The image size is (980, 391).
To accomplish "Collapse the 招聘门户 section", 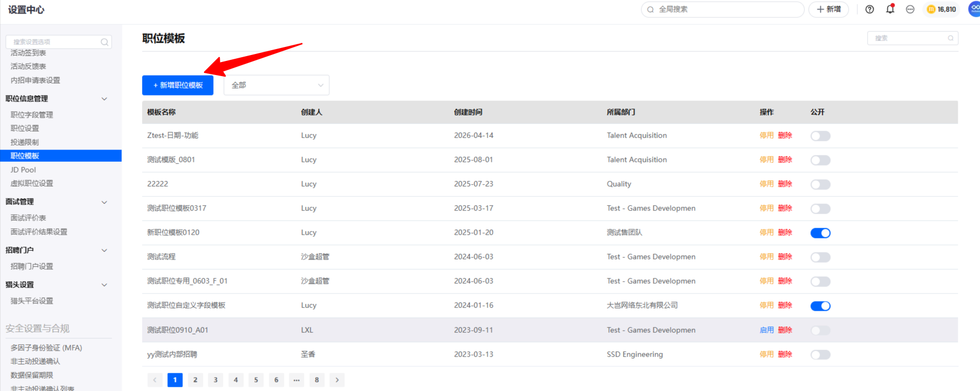I will pos(104,250).
